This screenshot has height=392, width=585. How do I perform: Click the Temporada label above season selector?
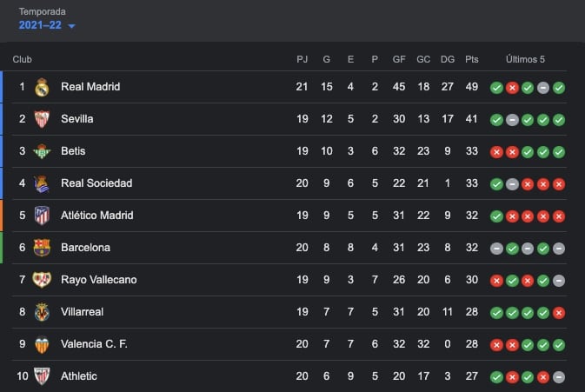tap(41, 12)
